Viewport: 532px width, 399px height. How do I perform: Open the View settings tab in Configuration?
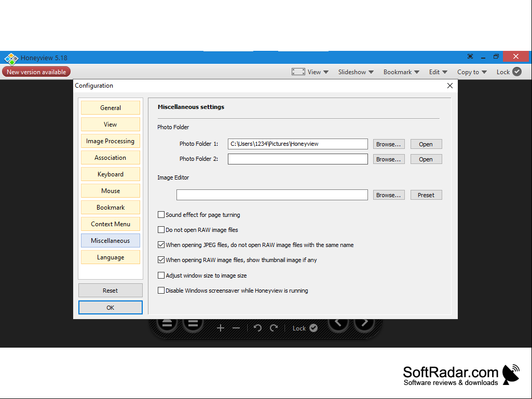pos(111,124)
